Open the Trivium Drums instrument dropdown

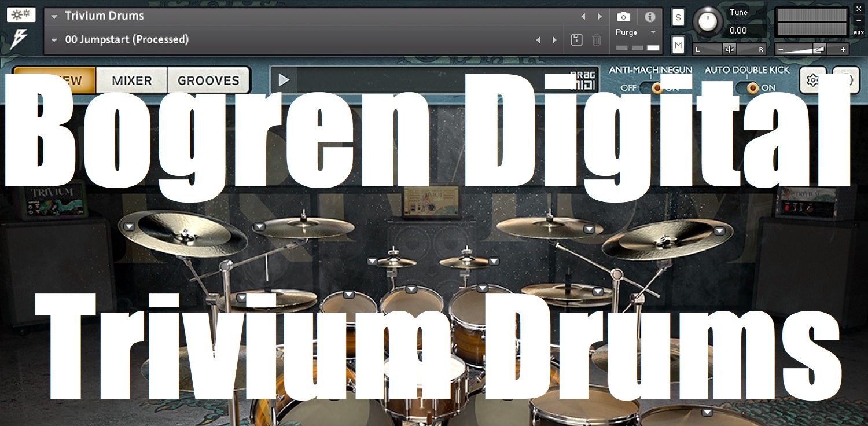point(54,16)
